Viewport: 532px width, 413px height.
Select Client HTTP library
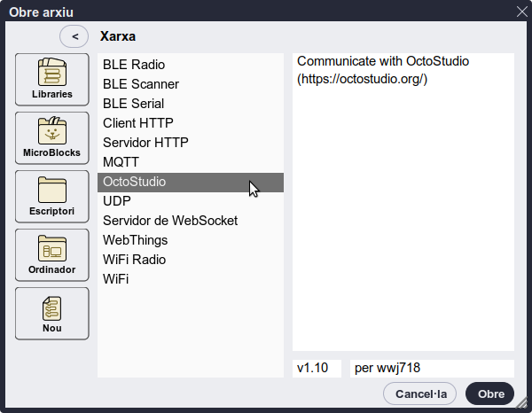(x=191, y=123)
